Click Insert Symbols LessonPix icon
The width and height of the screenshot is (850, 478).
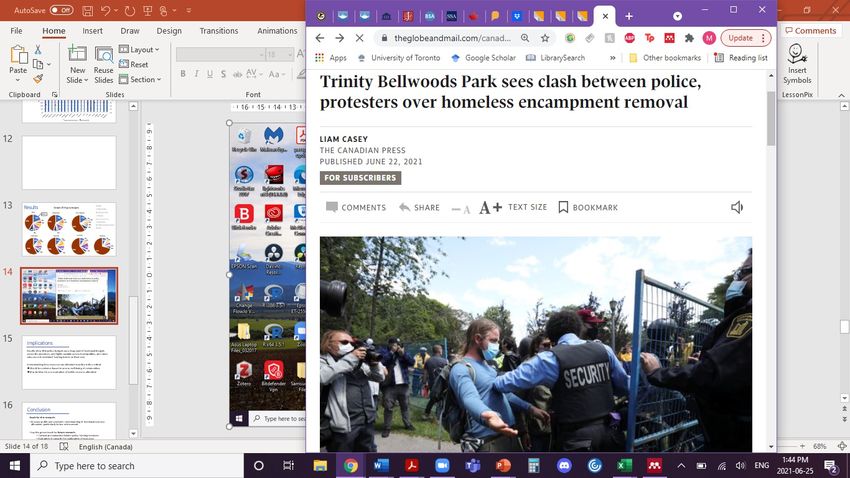(x=797, y=64)
